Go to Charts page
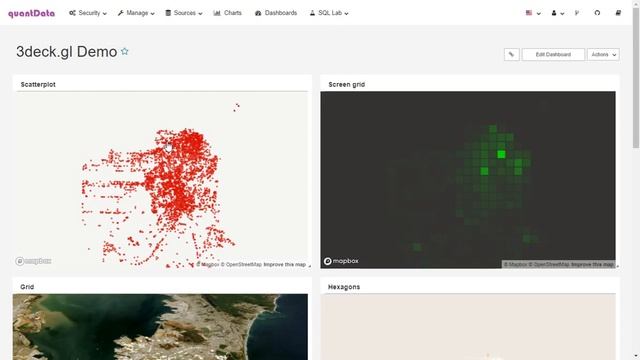Viewport: 640px width, 360px height. pos(228,13)
